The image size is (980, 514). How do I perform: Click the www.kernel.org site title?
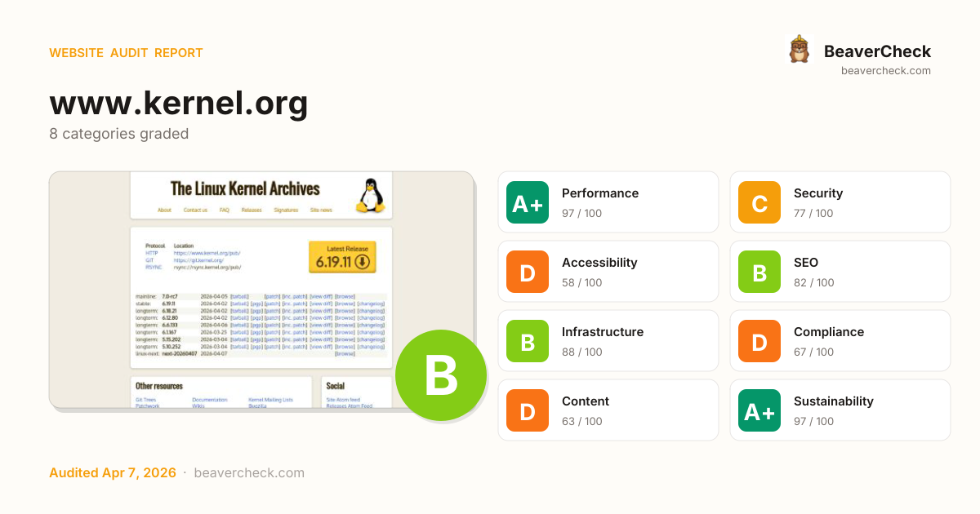(x=179, y=104)
